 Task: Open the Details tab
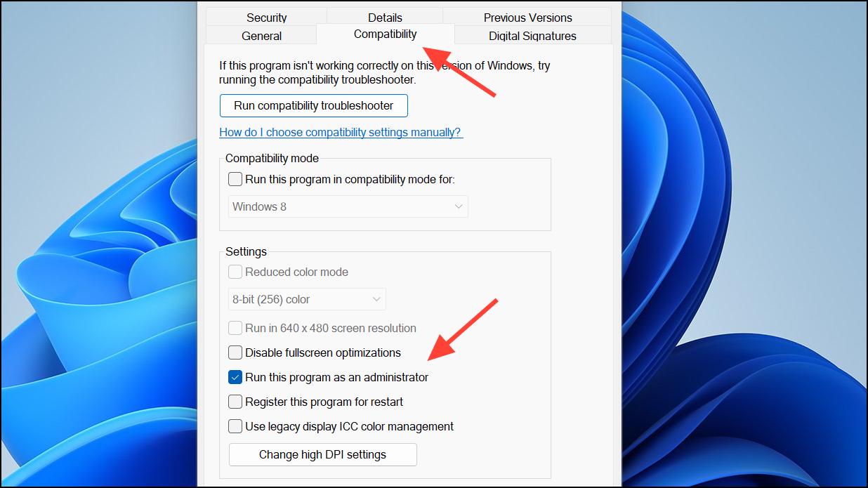pyautogui.click(x=385, y=18)
